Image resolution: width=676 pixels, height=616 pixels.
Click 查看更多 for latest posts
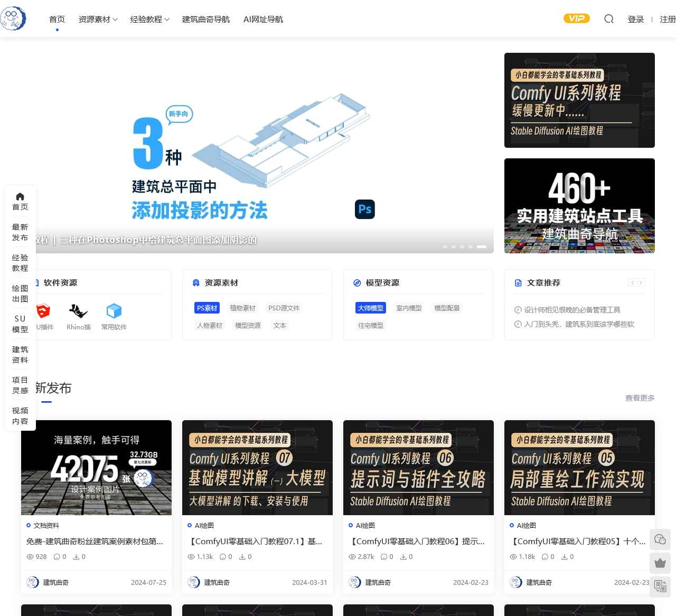point(640,398)
